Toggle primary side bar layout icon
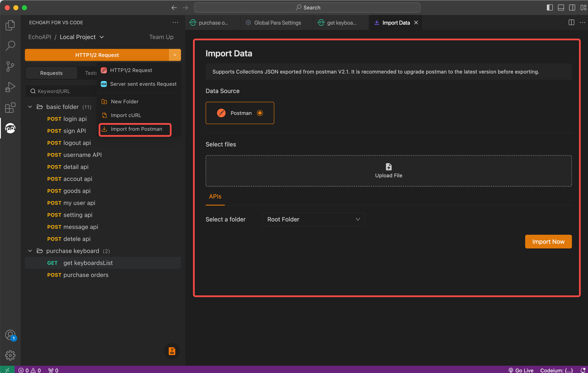 pyautogui.click(x=550, y=8)
